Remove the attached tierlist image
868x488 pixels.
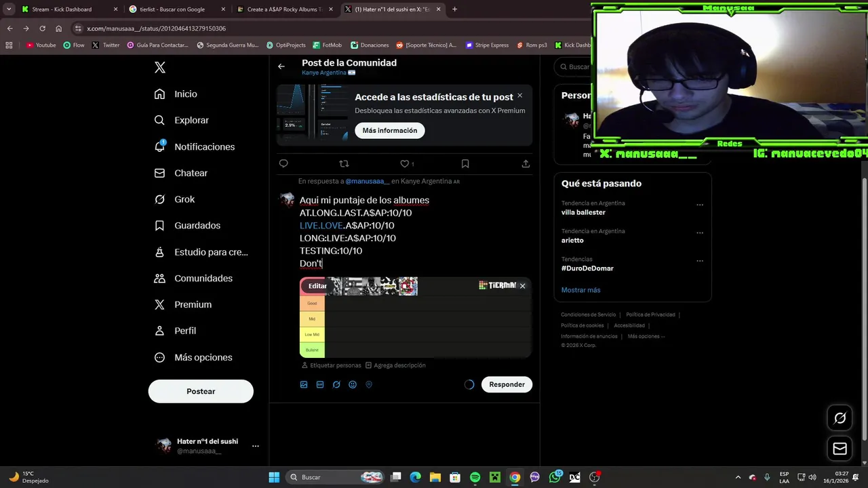pos(522,286)
